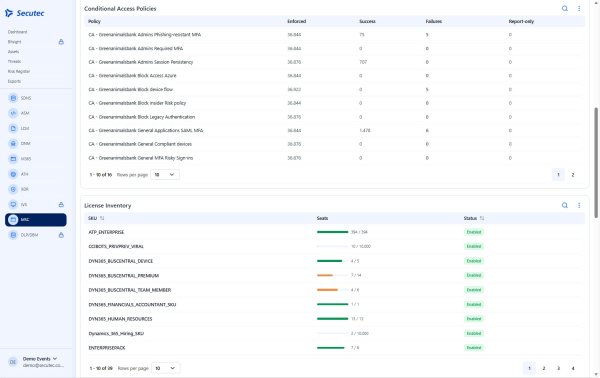Go to page 2 of License Inventory
The height and width of the screenshot is (378, 600).
pyautogui.click(x=544, y=368)
